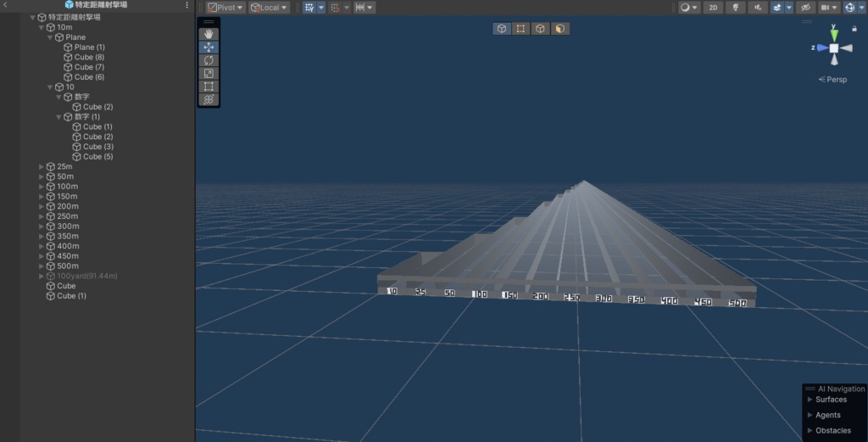The height and width of the screenshot is (442, 868).
Task: Select the Move tool
Action: (x=209, y=47)
